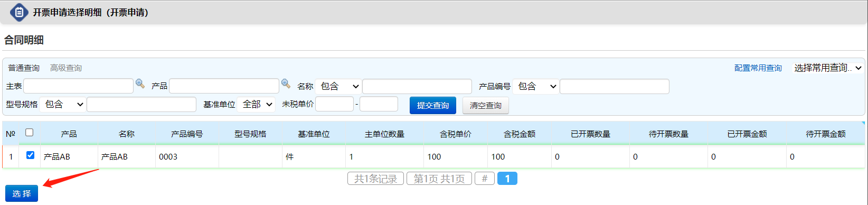868x205 pixels.
Task: Open the 产品编号 condition dropdown
Action: coord(536,86)
